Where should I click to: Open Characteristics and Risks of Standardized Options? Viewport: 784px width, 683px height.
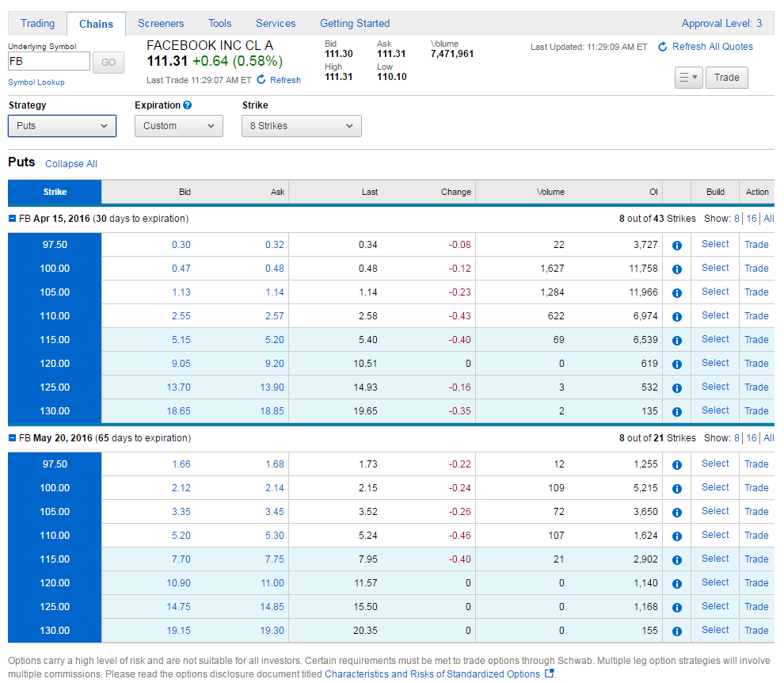pyautogui.click(x=432, y=674)
